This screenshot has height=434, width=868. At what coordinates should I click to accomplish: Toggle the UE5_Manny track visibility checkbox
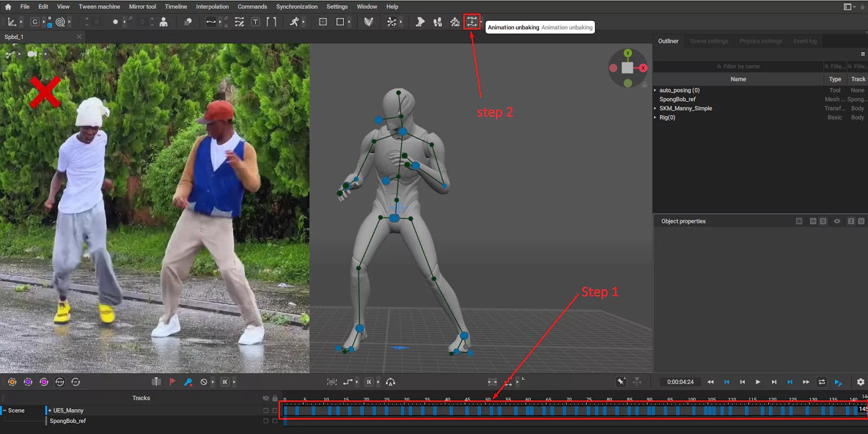[x=266, y=411]
